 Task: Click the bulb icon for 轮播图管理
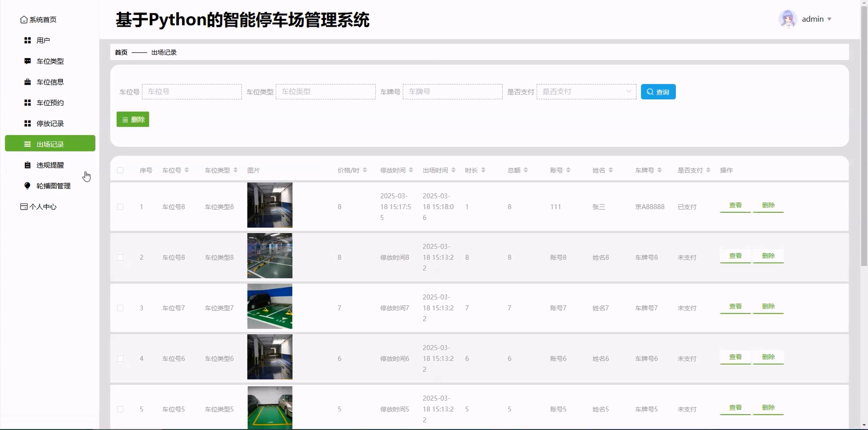(x=28, y=186)
